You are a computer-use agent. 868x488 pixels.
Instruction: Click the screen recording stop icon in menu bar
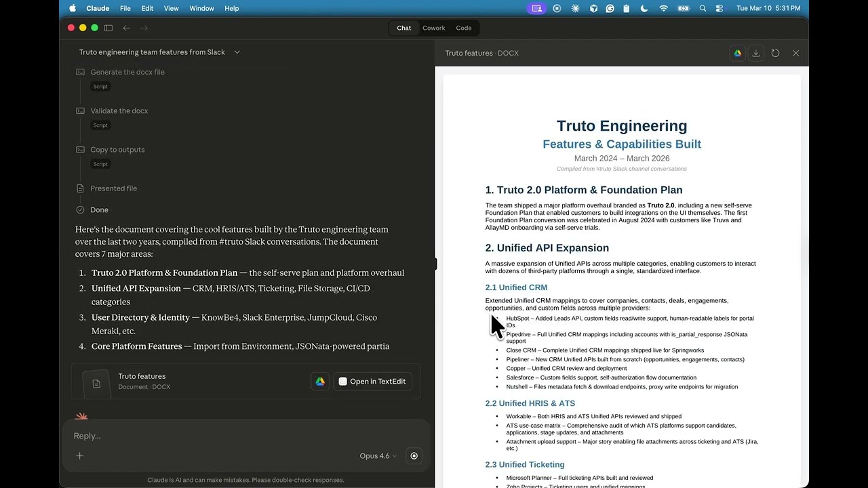(x=557, y=8)
